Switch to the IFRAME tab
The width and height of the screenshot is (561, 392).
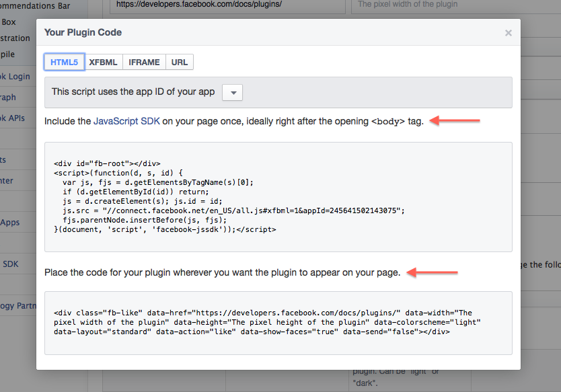tap(144, 63)
